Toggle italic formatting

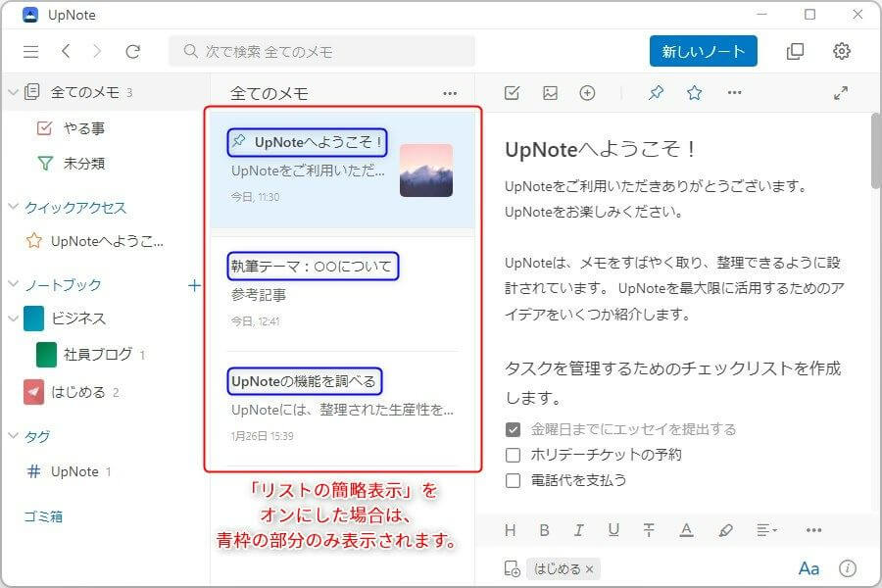point(578,530)
